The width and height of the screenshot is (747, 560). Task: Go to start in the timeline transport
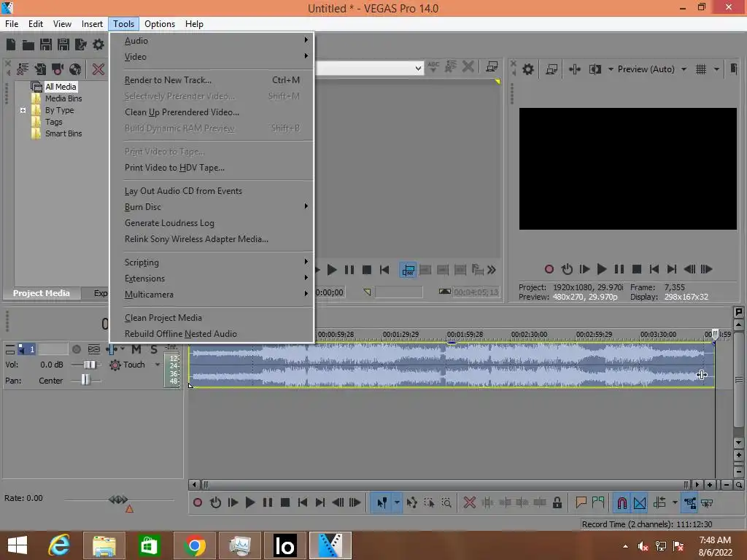[303, 502]
